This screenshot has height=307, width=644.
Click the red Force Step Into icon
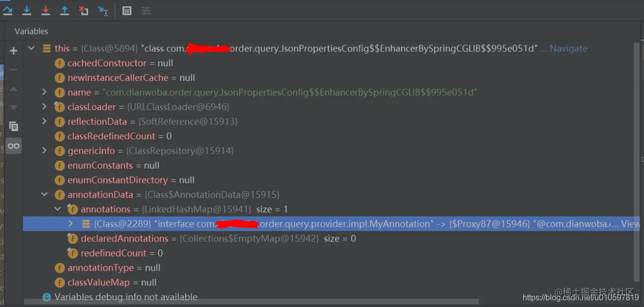[x=46, y=10]
